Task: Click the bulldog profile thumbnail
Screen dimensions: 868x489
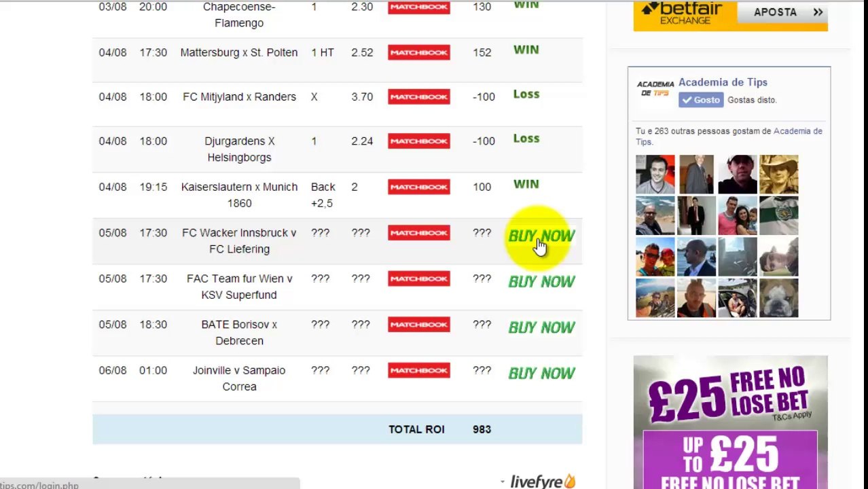Action: (778, 297)
